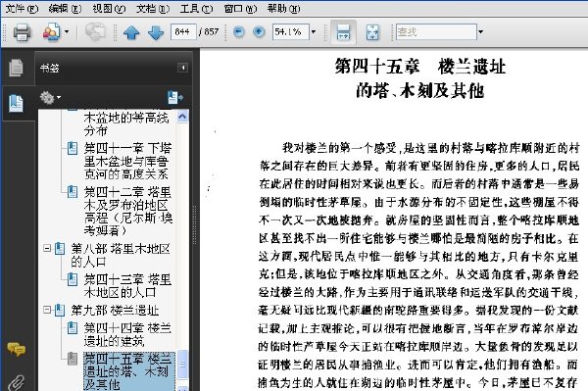This screenshot has width=588, height=391.
Task: Open the Comments panel icon in sidebar
Action: [x=16, y=350]
